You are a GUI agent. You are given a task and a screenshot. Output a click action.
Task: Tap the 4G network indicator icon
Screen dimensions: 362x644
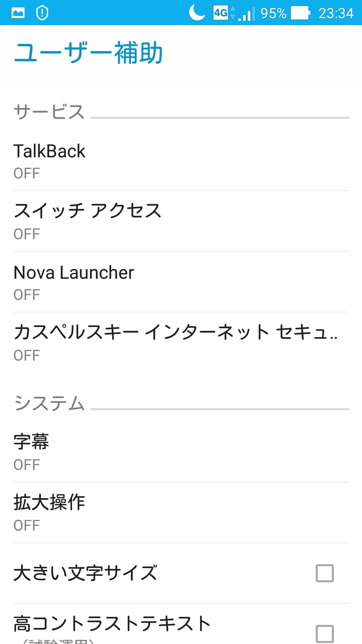[221, 13]
